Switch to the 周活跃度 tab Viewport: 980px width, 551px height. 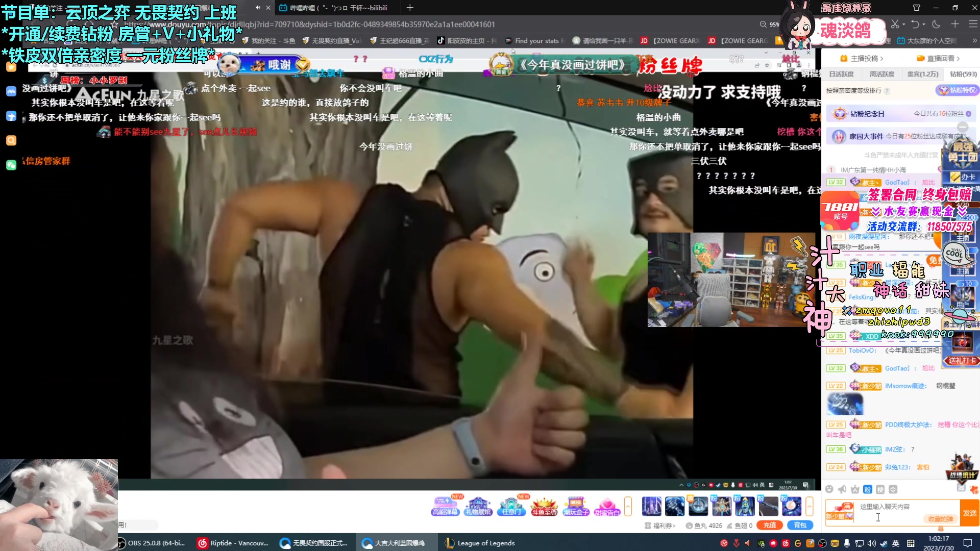[881, 74]
